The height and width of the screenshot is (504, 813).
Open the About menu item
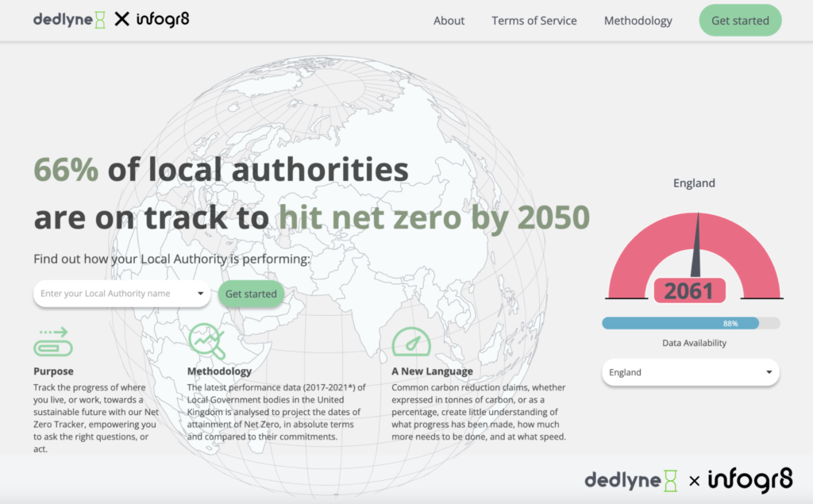(x=449, y=21)
